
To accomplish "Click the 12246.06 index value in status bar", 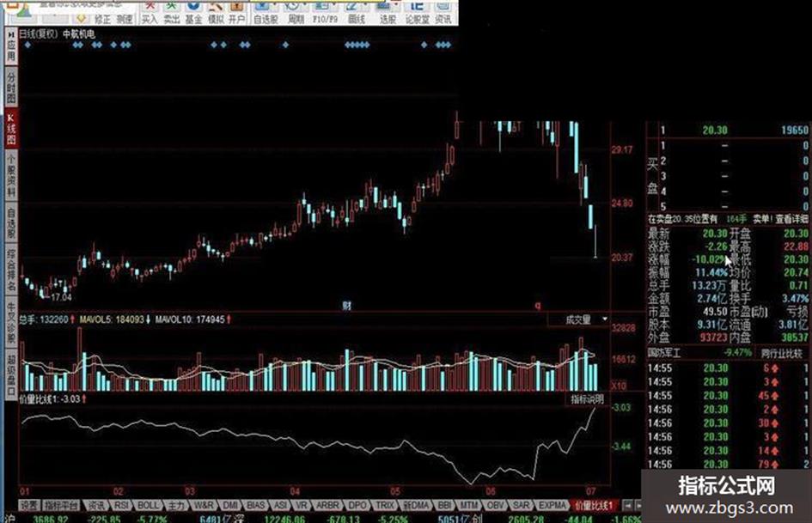I will click(284, 519).
